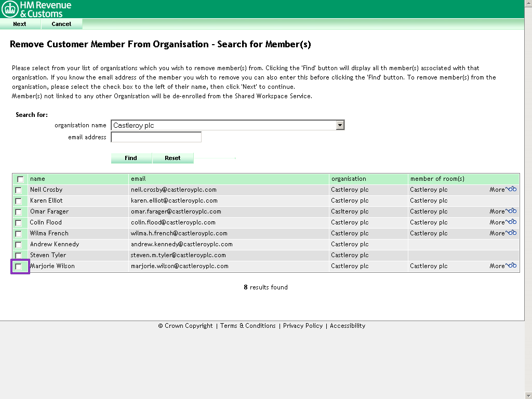Open the Terms & Conditions footer link
The height and width of the screenshot is (399, 532).
coord(248,326)
